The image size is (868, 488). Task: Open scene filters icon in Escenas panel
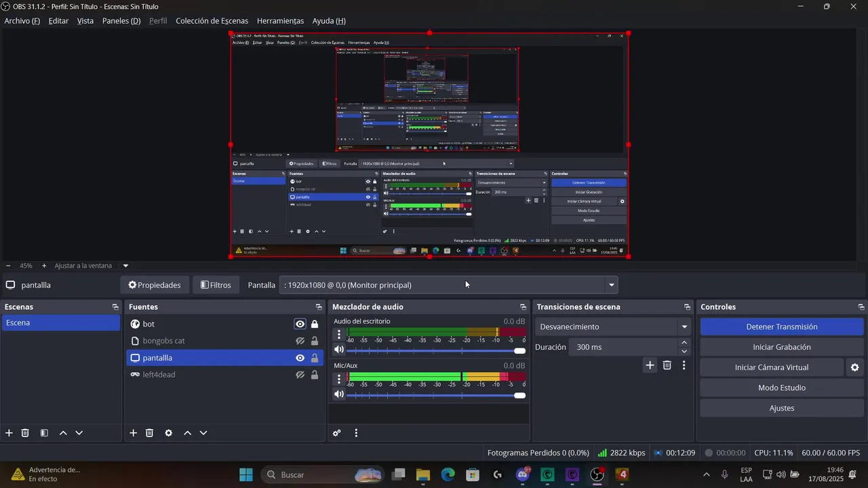click(44, 433)
